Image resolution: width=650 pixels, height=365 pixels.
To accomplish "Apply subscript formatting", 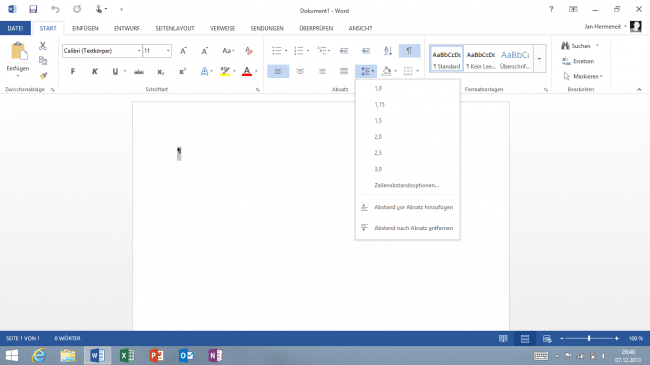I will [160, 72].
